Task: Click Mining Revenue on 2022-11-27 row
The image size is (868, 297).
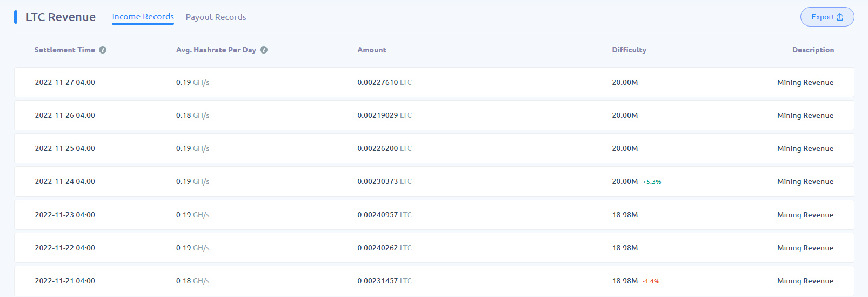Action: coord(805,82)
